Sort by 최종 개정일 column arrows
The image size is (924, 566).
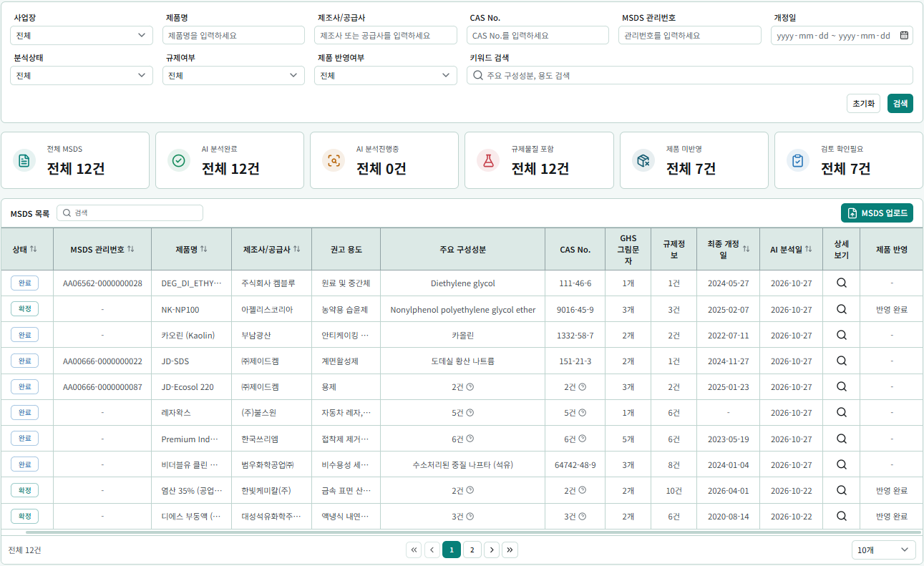coord(746,249)
